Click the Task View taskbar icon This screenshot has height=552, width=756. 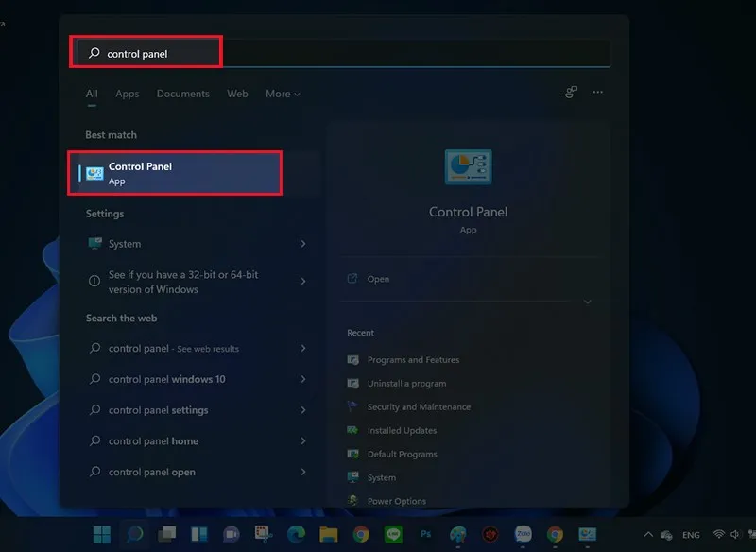167,535
